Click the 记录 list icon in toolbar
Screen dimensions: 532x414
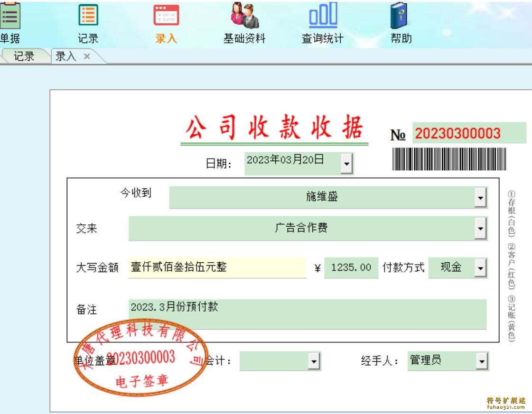tap(88, 15)
